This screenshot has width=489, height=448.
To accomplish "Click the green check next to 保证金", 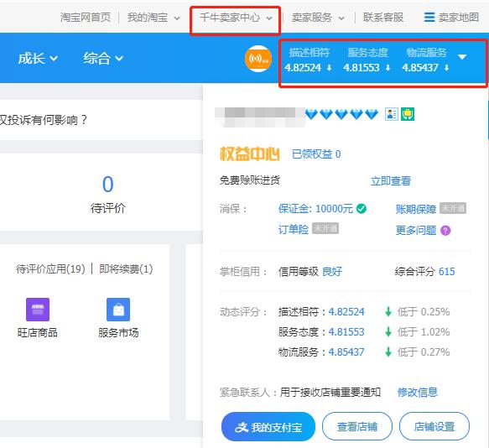I will click(362, 208).
